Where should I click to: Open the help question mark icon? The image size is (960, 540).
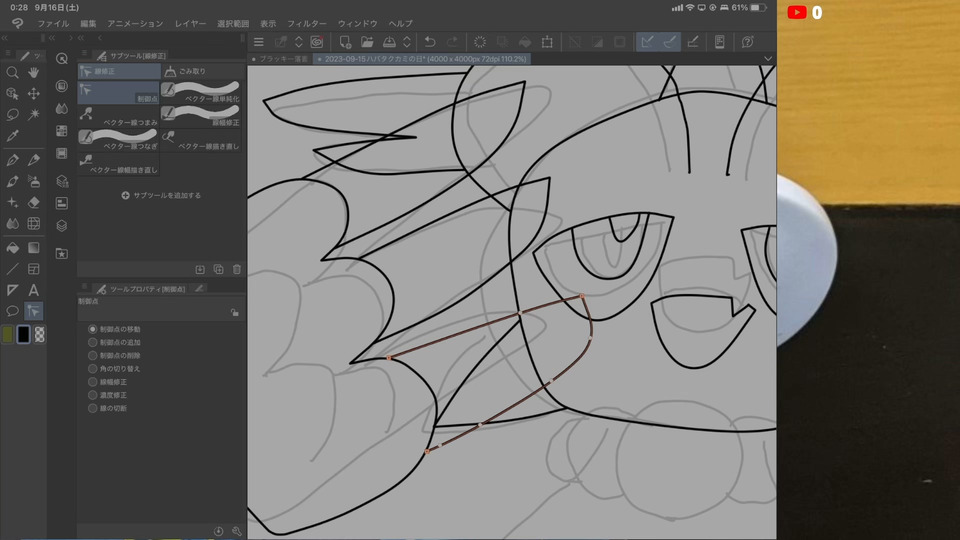point(748,42)
